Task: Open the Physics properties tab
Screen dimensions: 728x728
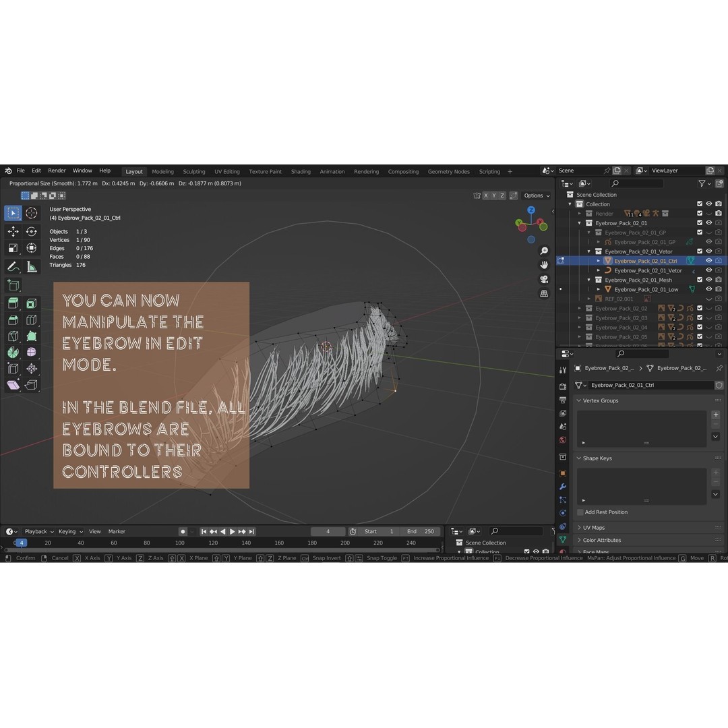Action: [x=563, y=513]
